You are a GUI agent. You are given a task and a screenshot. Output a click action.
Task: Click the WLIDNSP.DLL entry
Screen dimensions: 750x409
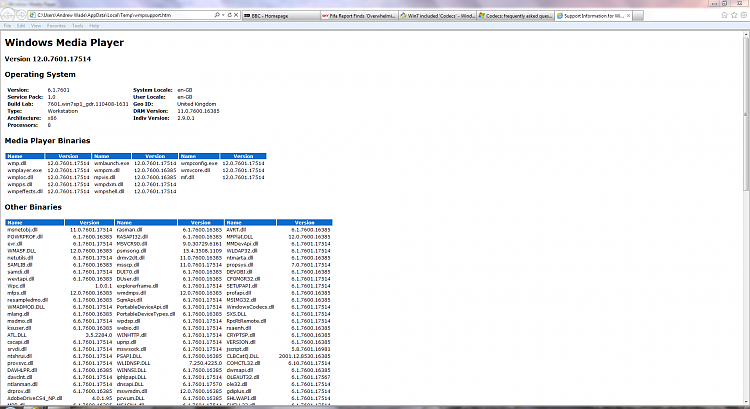click(x=133, y=363)
